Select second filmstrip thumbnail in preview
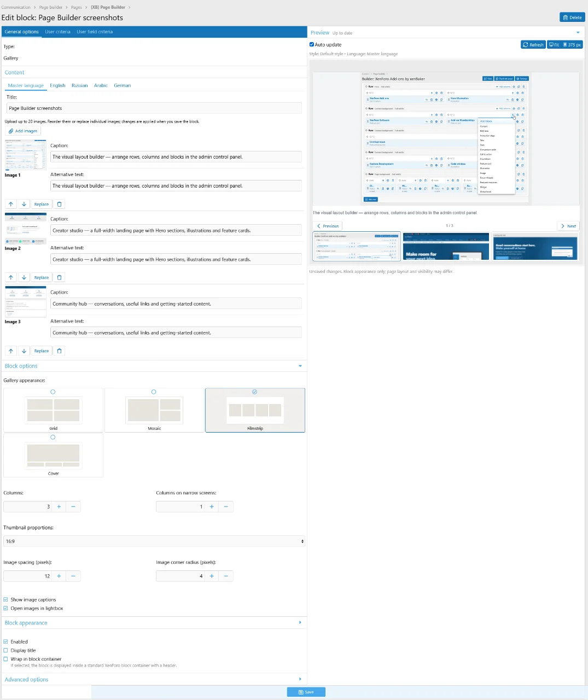Screen dimensions: 588x700 point(446,246)
